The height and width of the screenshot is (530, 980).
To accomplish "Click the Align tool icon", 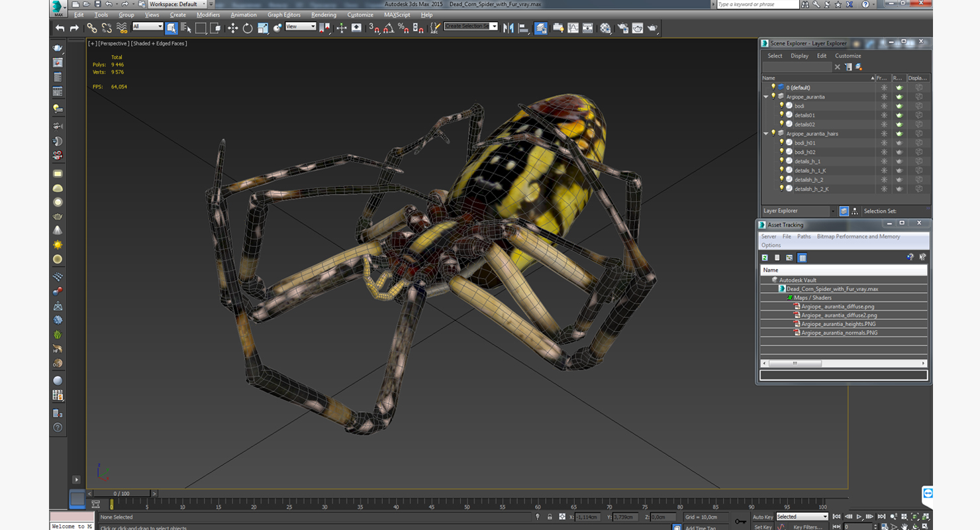I will 523,28.
